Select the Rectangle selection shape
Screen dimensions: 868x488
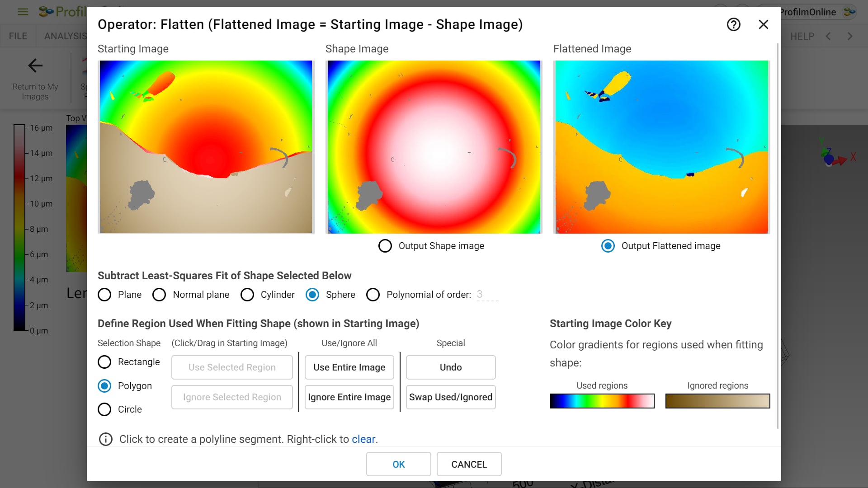[x=104, y=361]
